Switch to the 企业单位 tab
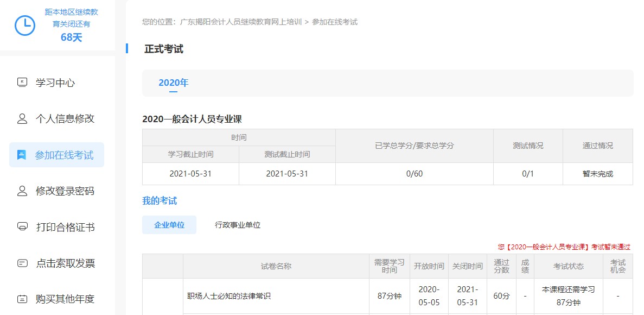 (169, 224)
